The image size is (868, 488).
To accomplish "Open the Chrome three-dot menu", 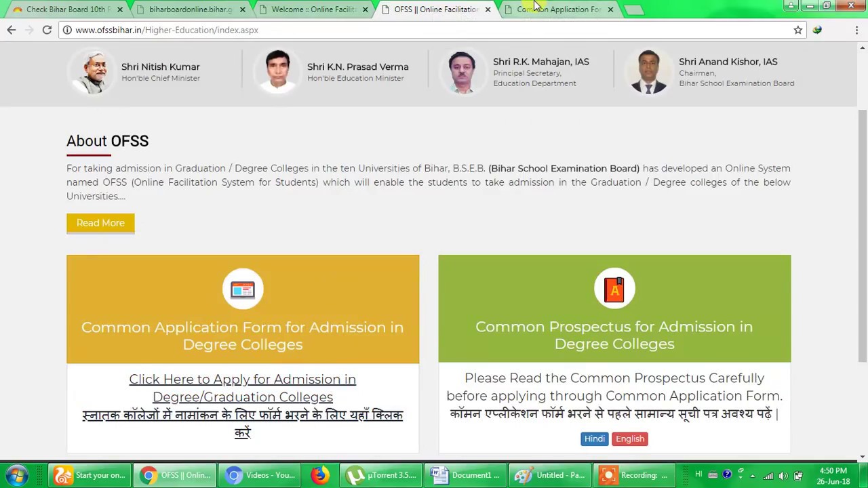I will [857, 30].
